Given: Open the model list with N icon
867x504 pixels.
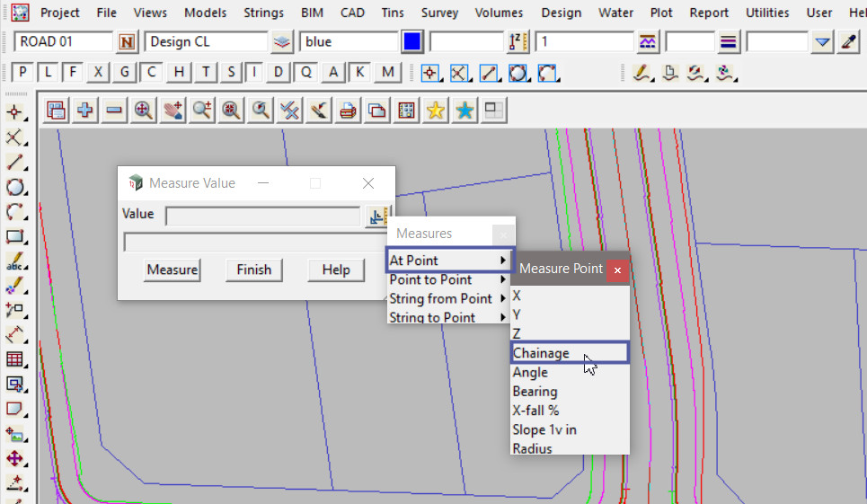Looking at the screenshot, I should point(127,42).
